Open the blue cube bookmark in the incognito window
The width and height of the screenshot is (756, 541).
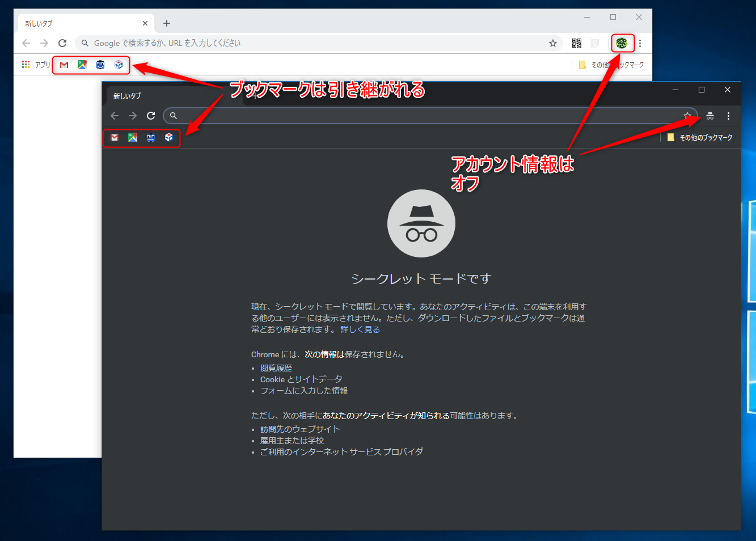tap(169, 137)
